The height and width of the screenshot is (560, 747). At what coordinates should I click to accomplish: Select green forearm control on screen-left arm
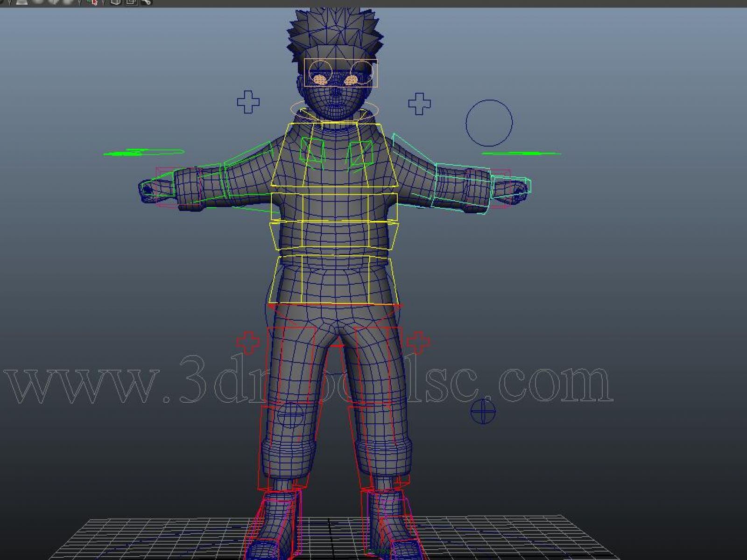pos(201,185)
